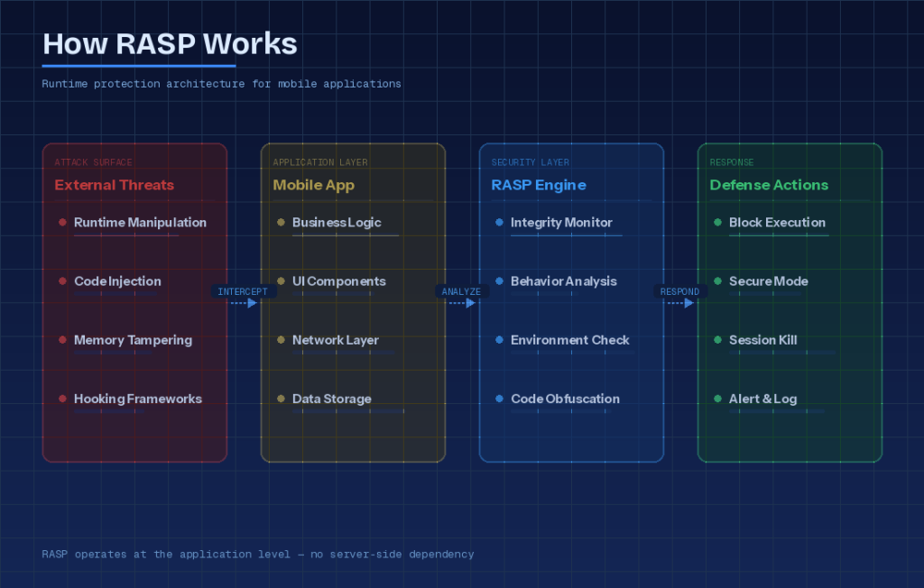Select the Data Storage entry
The height and width of the screenshot is (588, 924).
point(331,399)
